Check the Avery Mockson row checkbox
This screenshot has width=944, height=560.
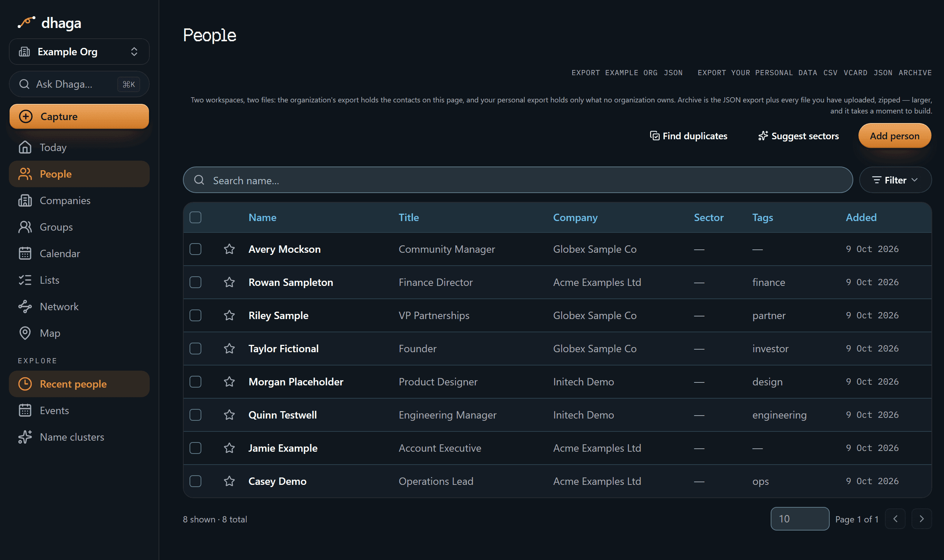click(195, 249)
